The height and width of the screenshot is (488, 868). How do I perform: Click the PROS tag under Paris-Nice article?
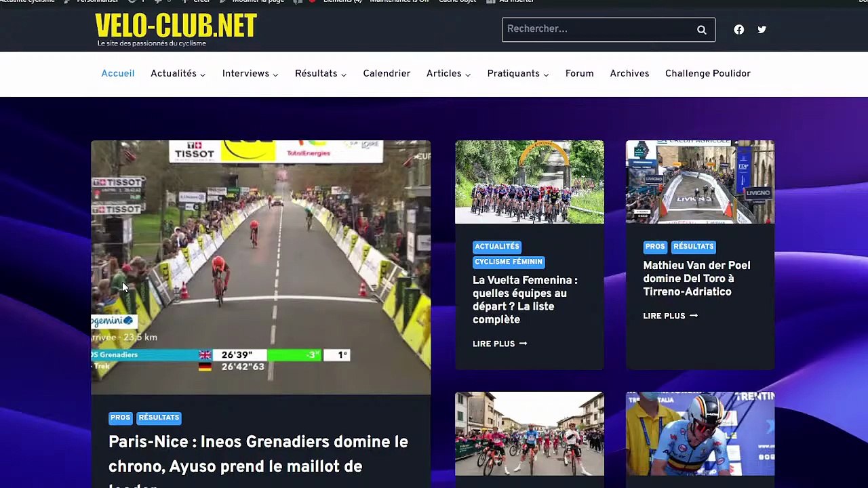[x=120, y=418]
